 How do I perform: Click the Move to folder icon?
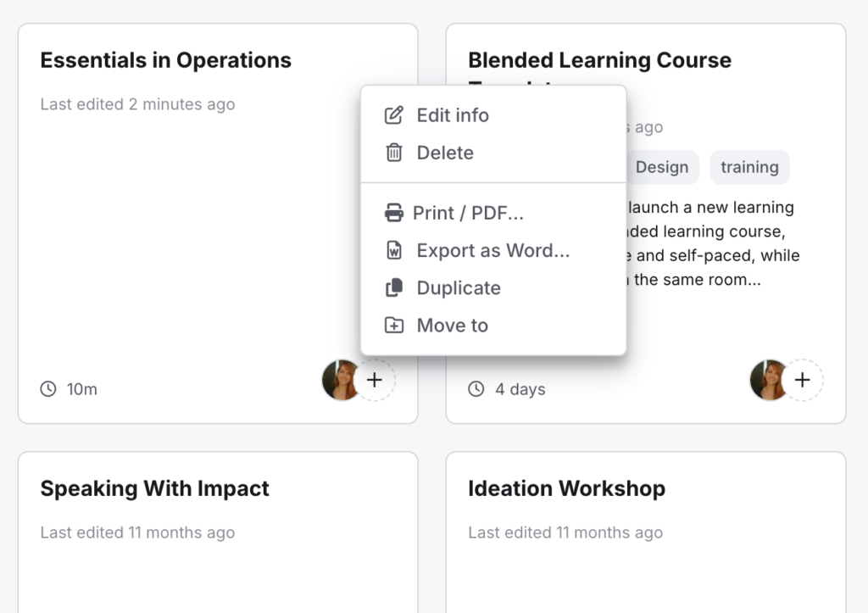pos(393,325)
